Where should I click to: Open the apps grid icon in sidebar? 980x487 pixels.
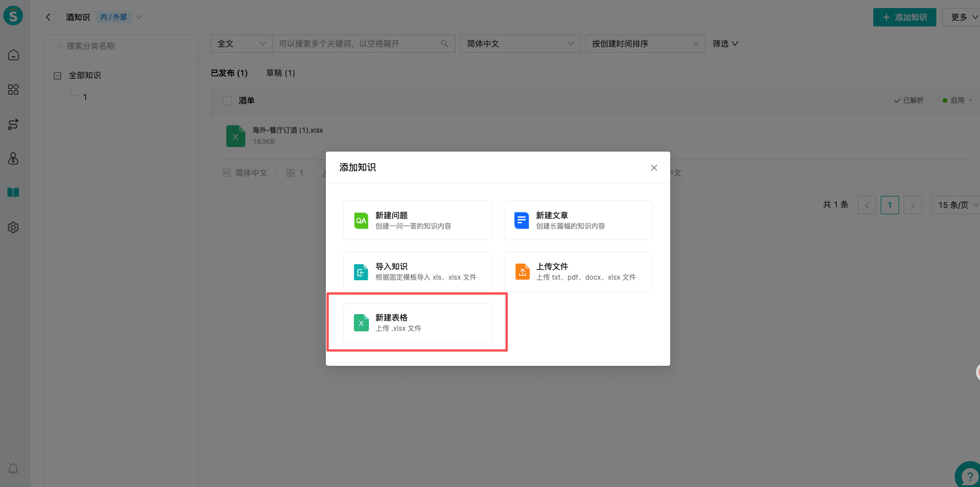[13, 90]
